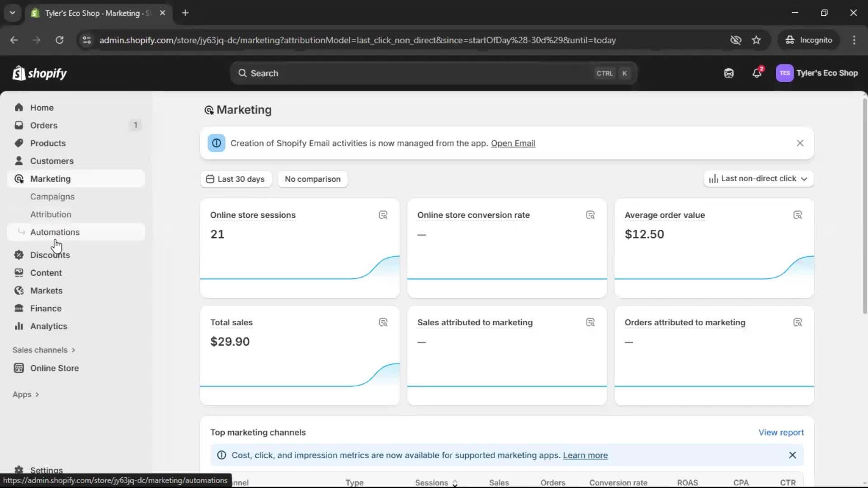This screenshot has width=868, height=488.
Task: Expand Sales channels section
Action: pos(44,350)
